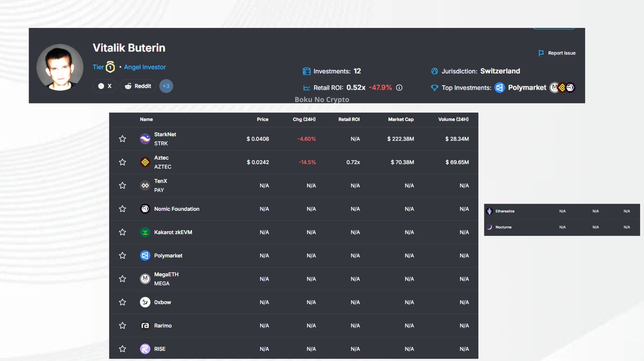This screenshot has height=361, width=644.
Task: Click StarkNet market cap $ 222.38M
Action: (400, 139)
